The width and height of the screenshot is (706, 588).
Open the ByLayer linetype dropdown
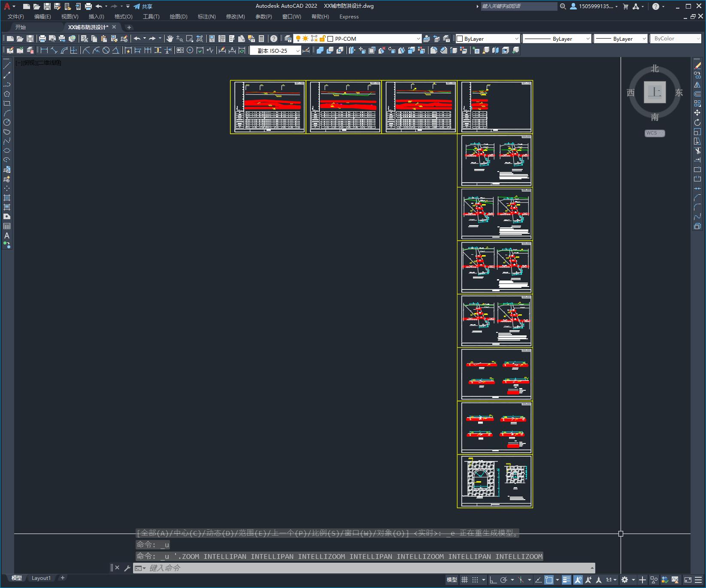pos(588,39)
